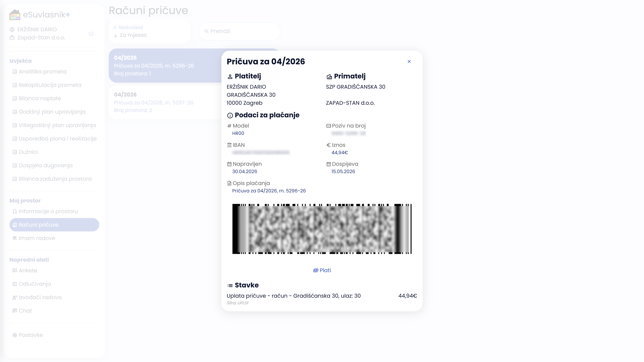
Task: Click the blurred IBAN value
Action: 261,153
